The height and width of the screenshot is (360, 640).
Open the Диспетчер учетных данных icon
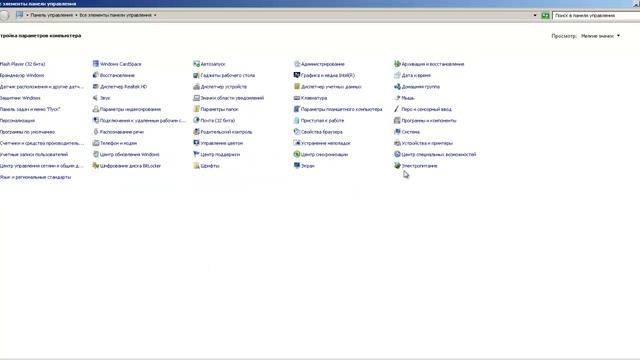pos(297,87)
